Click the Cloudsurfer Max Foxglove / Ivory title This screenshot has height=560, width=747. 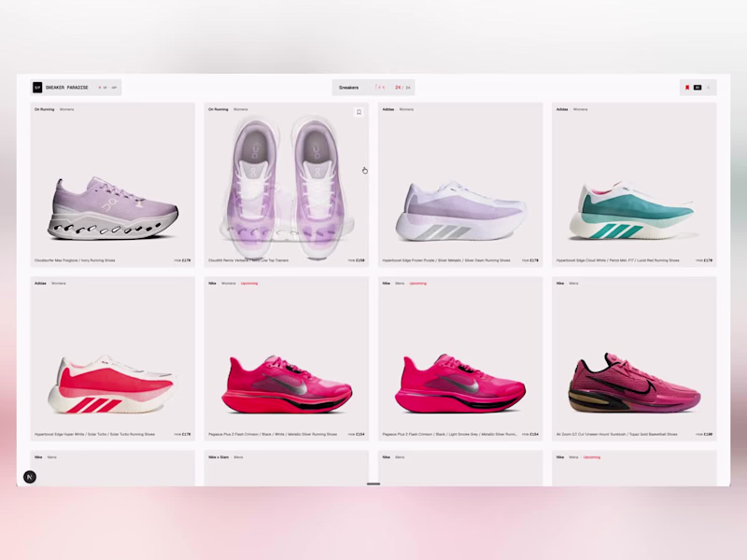coord(75,260)
